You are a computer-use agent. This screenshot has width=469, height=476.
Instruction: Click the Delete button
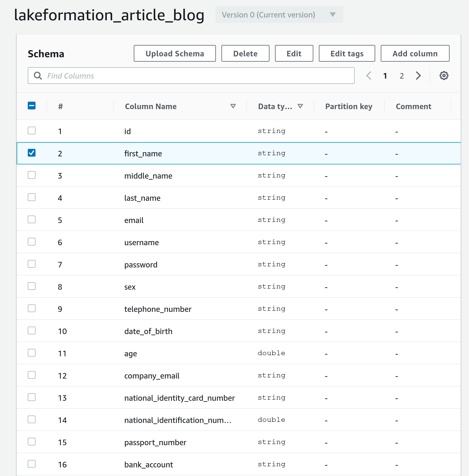(245, 53)
